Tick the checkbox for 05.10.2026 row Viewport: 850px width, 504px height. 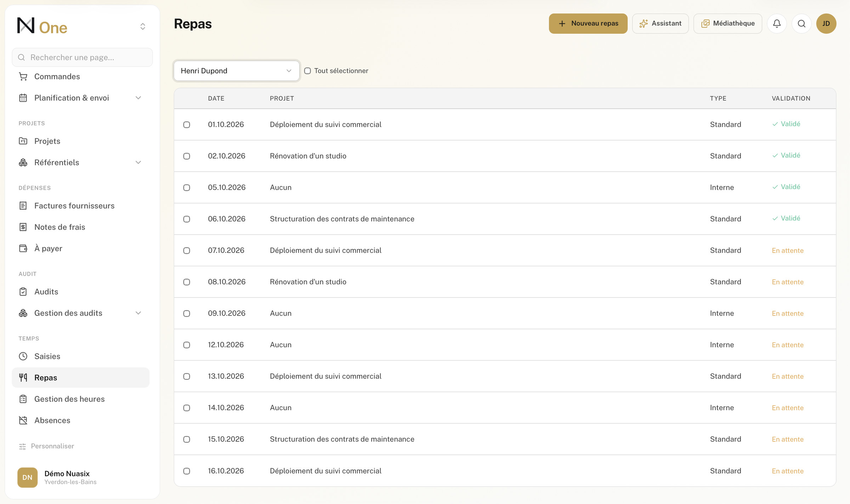tap(187, 188)
